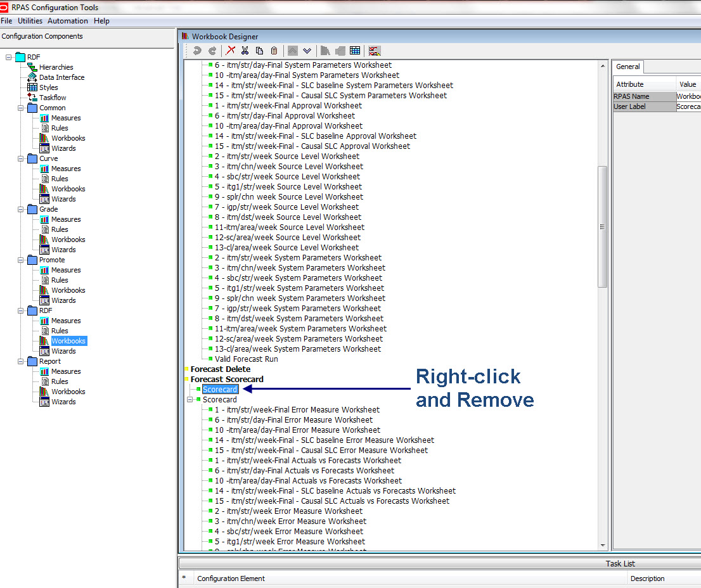Viewport: 701px width, 588px height.
Task: Select the Forecast Scorecard workbook
Action: coord(227,380)
